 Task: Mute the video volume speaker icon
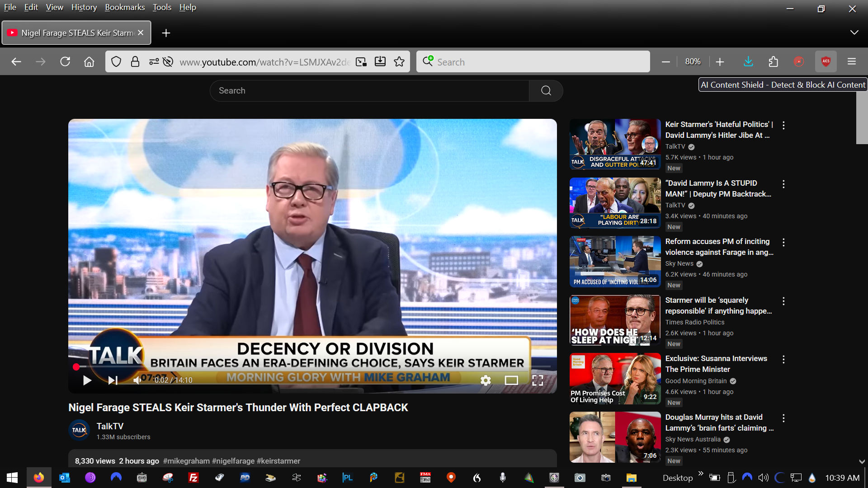click(x=137, y=380)
